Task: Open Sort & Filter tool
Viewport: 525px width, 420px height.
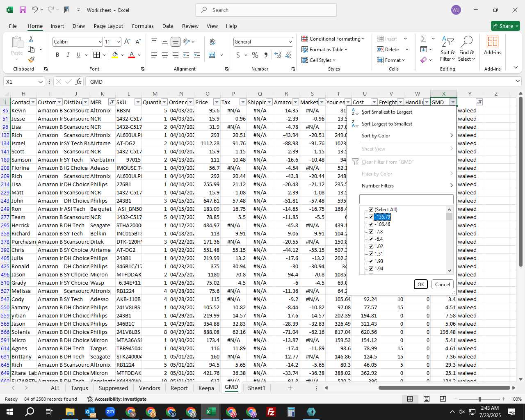Action: click(447, 49)
